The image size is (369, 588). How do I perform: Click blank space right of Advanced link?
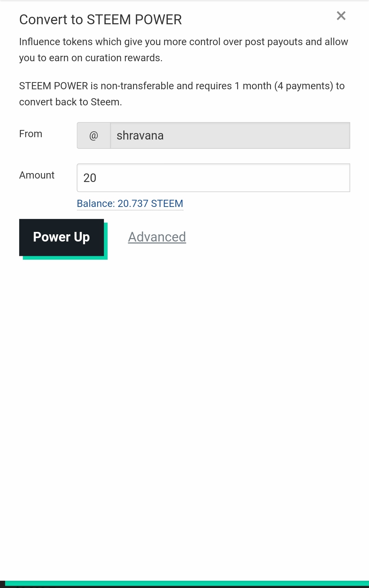(x=273, y=237)
